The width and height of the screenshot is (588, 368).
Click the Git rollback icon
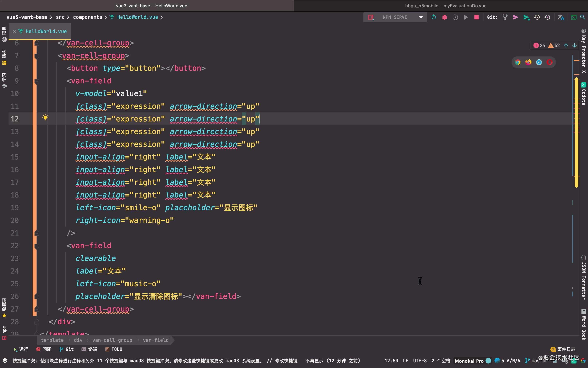coord(547,17)
